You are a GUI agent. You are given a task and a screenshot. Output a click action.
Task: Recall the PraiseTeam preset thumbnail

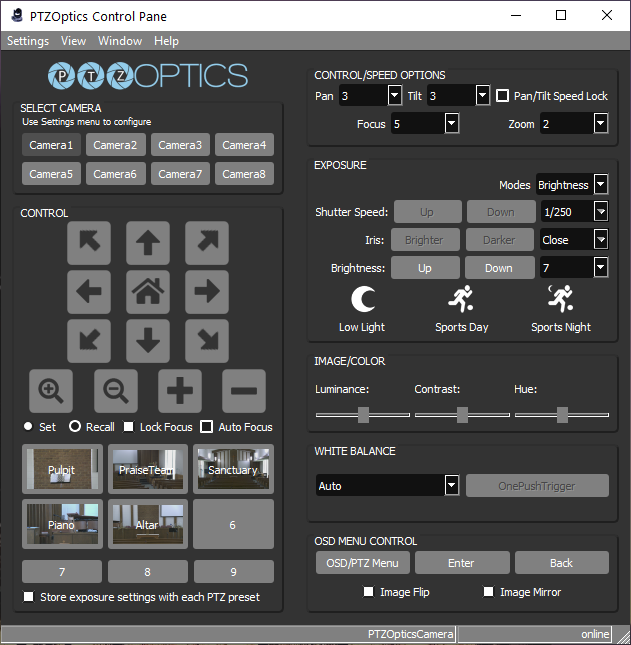pos(148,469)
